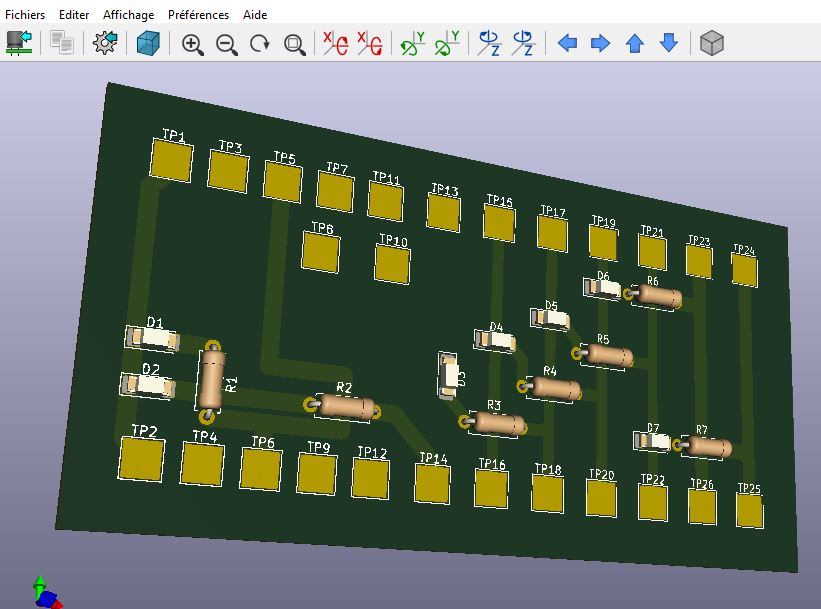821x609 pixels.
Task: Click the TP1 test pad on board
Action: coord(171,160)
